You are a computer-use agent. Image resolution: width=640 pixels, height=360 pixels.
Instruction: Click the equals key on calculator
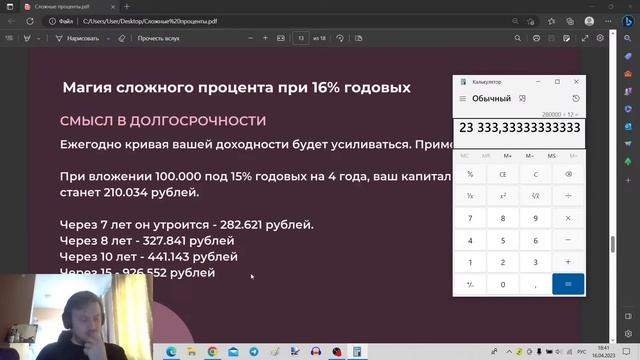click(x=568, y=284)
